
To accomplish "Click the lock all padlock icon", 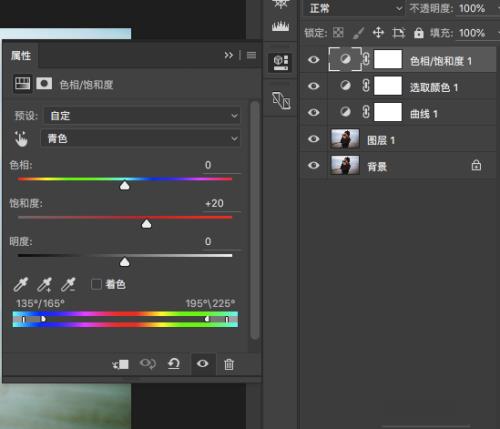I will (419, 33).
